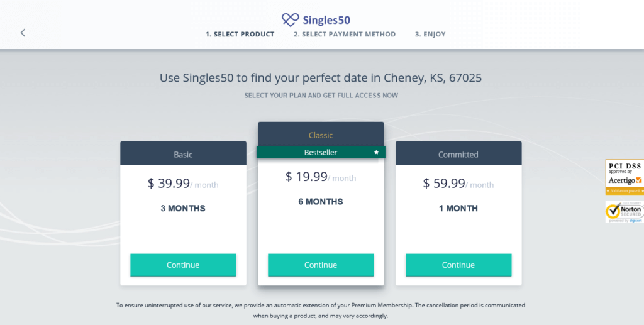
Task: Select the Classic plan card header
Action: [x=321, y=134]
